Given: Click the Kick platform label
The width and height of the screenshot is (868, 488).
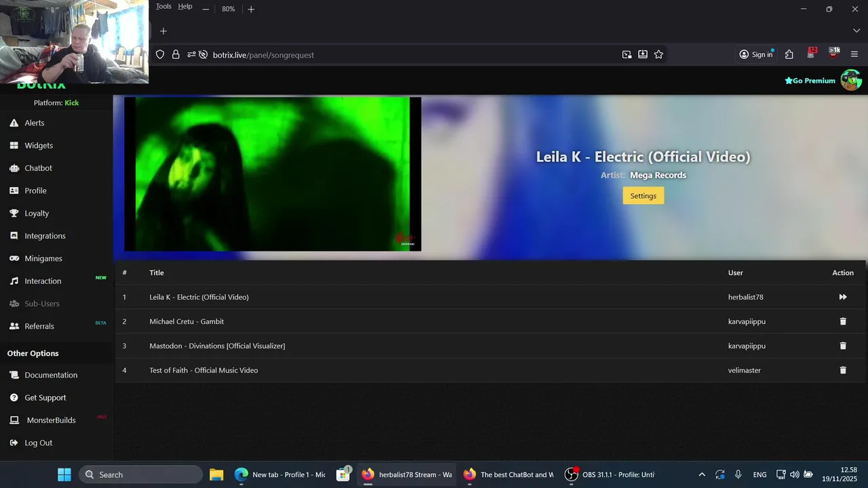Looking at the screenshot, I should coord(72,103).
